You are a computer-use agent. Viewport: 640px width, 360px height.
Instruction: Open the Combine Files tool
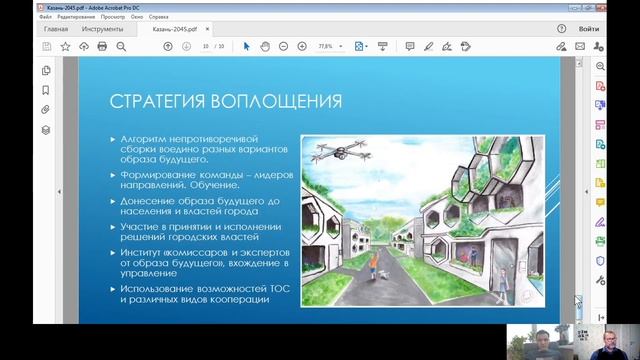tap(600, 105)
